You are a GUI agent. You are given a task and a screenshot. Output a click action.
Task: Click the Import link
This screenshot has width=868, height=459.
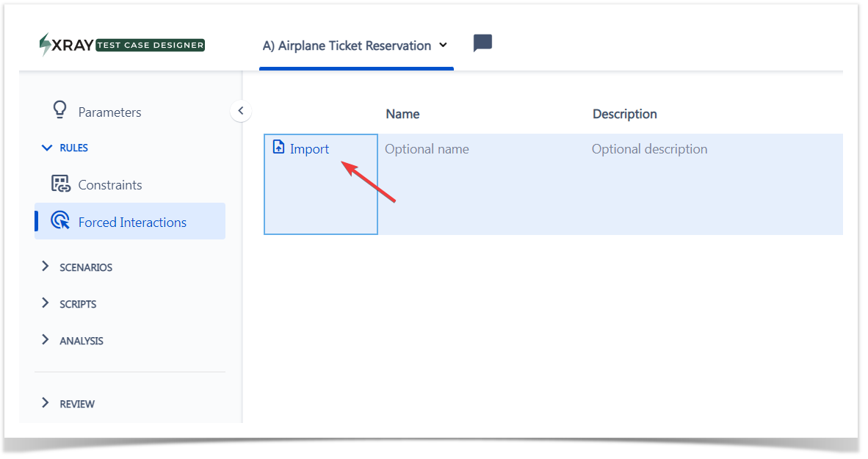pos(309,149)
